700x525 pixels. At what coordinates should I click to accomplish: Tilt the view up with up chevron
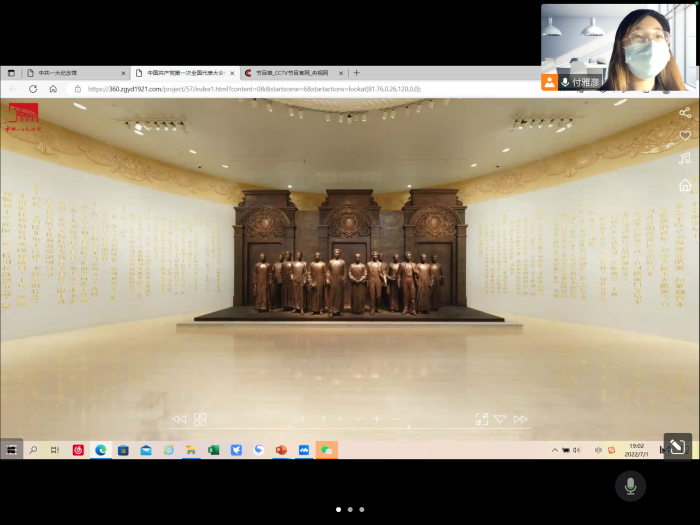tap(340, 419)
